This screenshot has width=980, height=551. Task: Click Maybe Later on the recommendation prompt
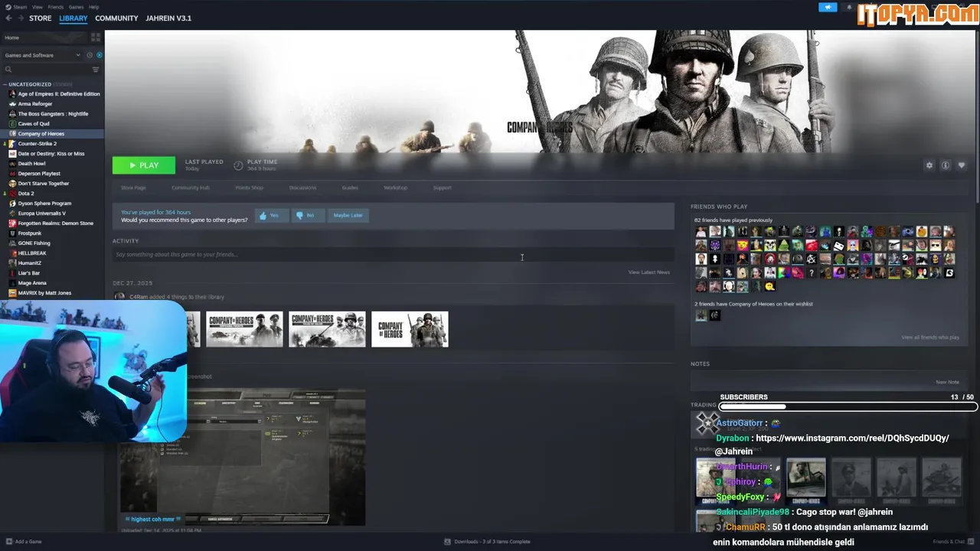click(x=348, y=216)
